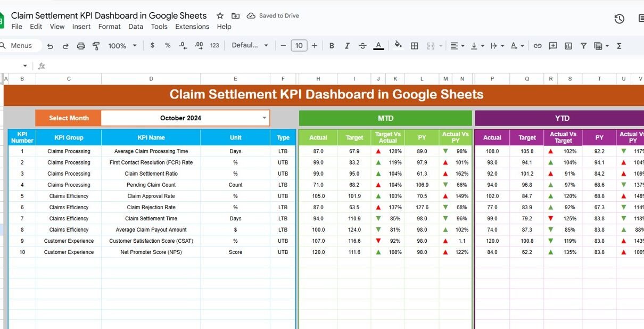Viewport: 644px width, 329px height.
Task: Click the Undo icon in toolbar
Action: point(50,46)
